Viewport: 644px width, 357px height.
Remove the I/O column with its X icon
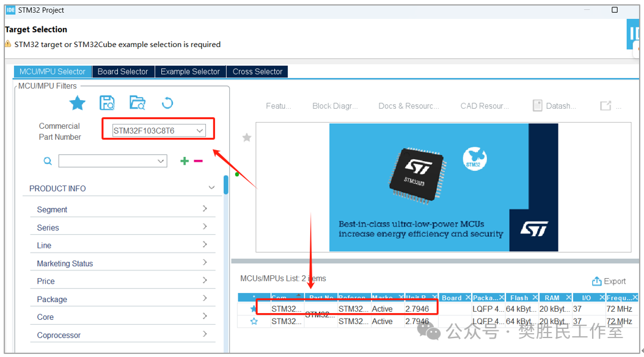click(x=602, y=297)
